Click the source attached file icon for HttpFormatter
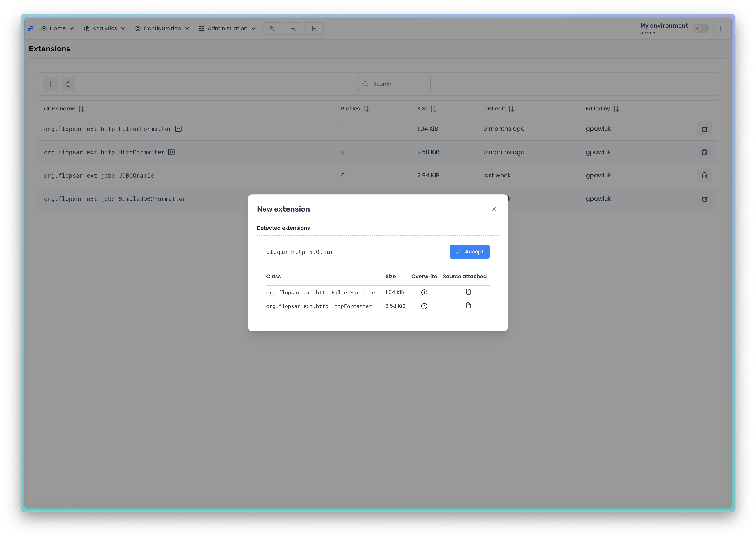 (468, 306)
